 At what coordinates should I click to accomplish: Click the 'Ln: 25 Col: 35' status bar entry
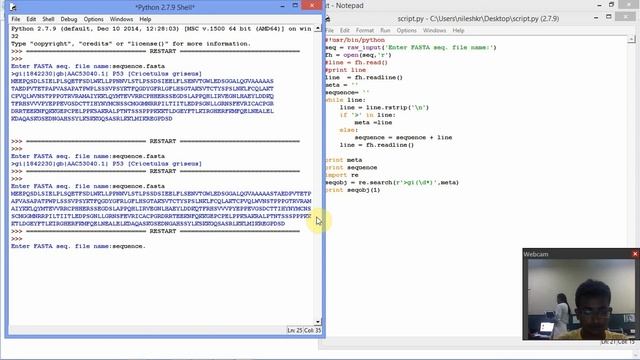pos(304,330)
